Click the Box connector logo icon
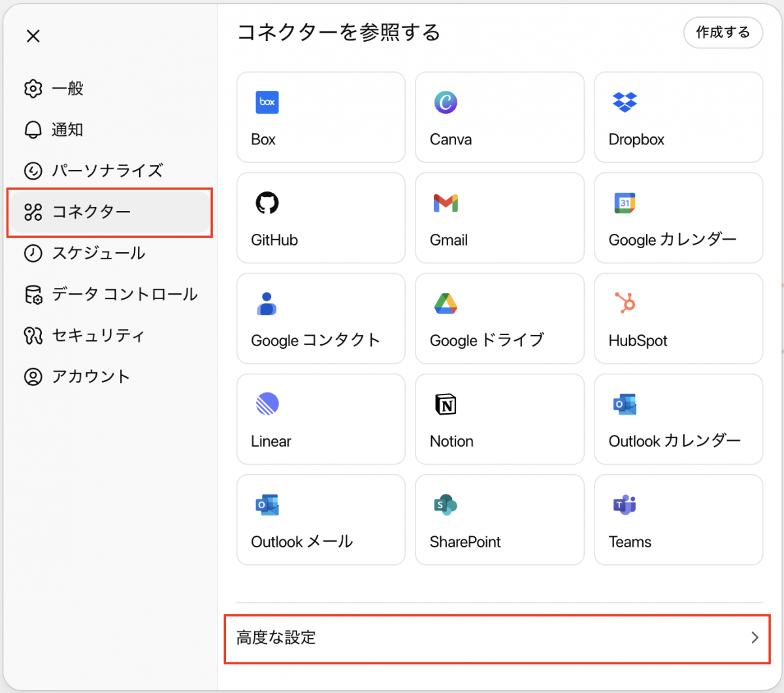 click(267, 102)
